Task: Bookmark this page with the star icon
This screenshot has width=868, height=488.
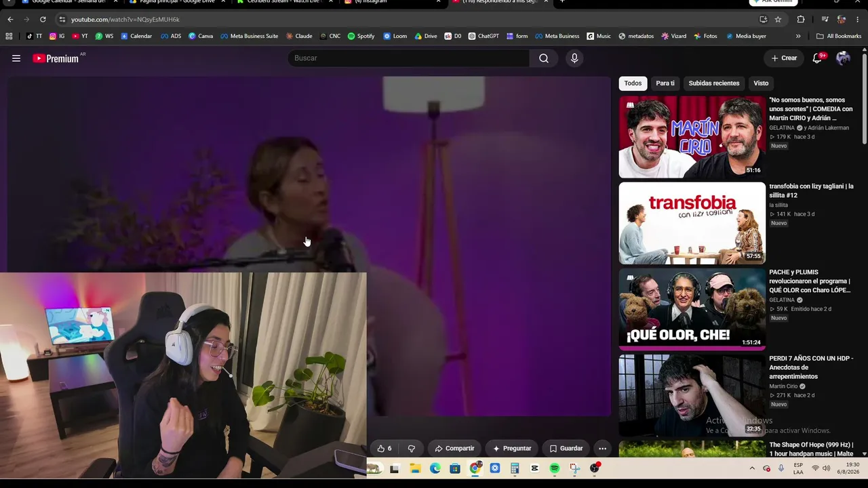Action: tap(778, 20)
